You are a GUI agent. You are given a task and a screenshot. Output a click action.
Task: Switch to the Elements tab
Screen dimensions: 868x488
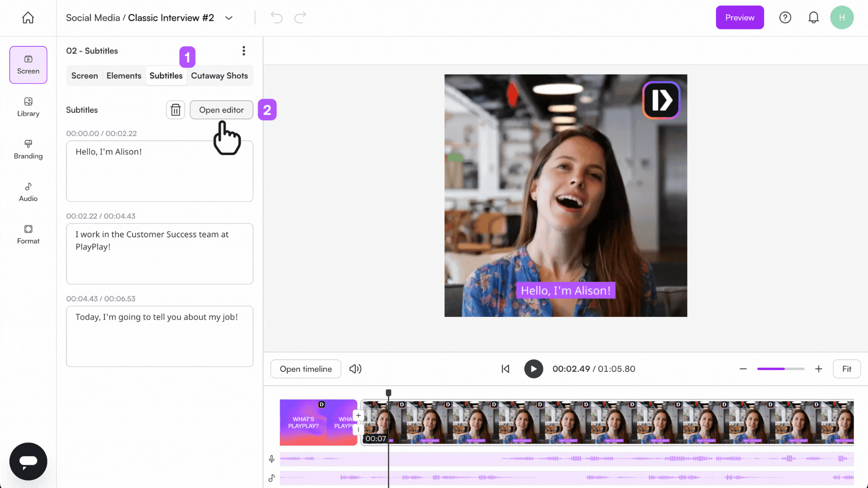(x=123, y=75)
